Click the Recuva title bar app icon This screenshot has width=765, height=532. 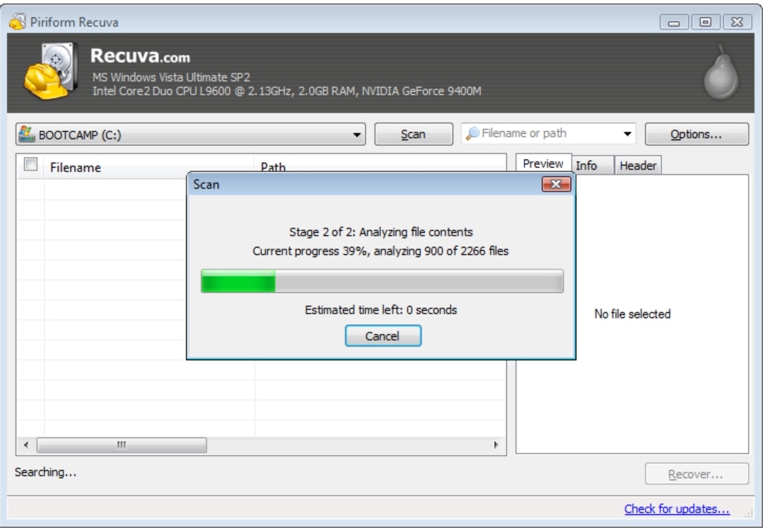(x=18, y=22)
